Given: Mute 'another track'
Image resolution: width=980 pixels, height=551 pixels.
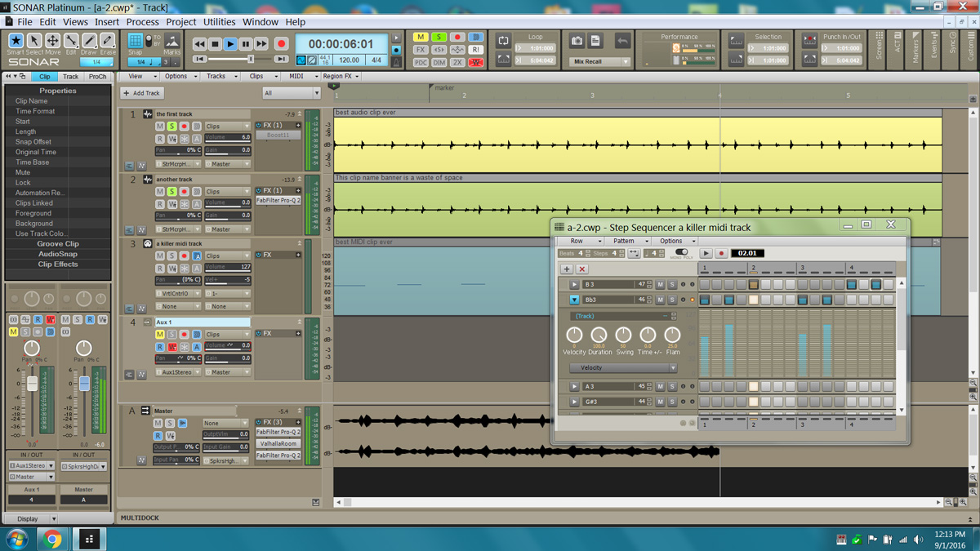Looking at the screenshot, I should point(160,192).
